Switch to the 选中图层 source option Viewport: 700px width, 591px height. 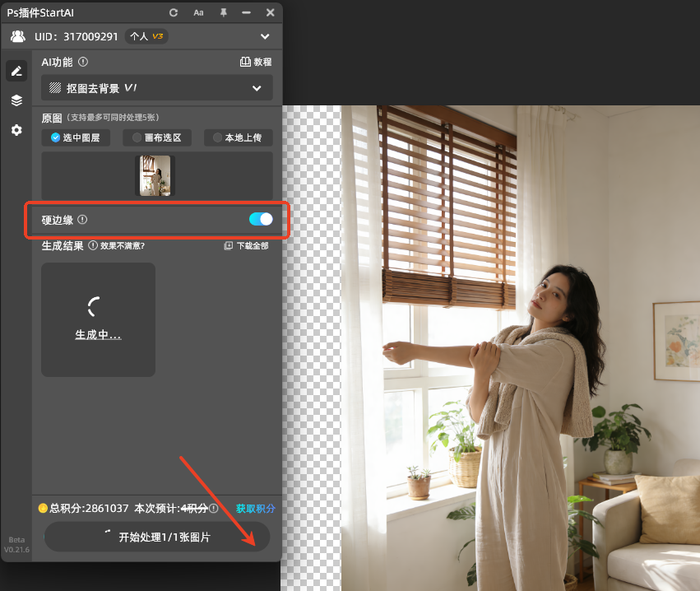click(x=76, y=137)
